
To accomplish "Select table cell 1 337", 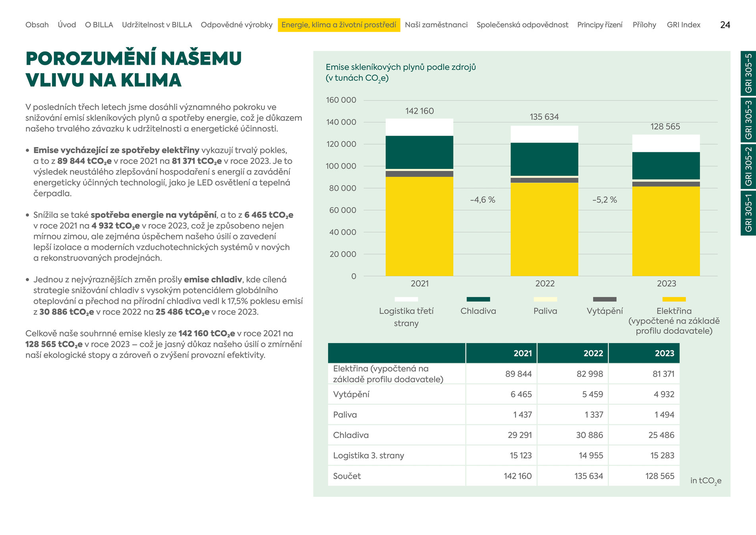I will click(594, 415).
